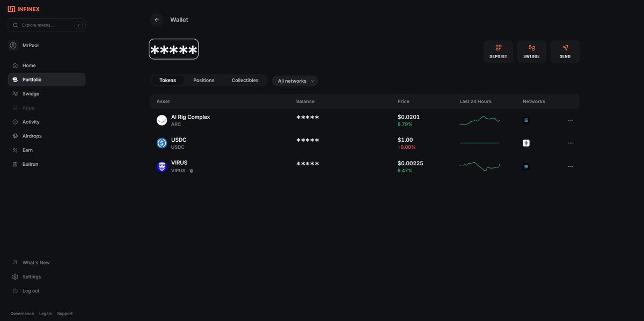Click the Swidge sidebar icon

click(x=15, y=94)
